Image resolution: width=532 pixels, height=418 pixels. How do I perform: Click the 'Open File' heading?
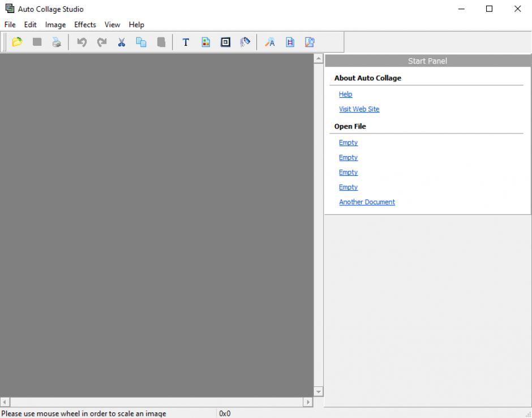point(350,127)
